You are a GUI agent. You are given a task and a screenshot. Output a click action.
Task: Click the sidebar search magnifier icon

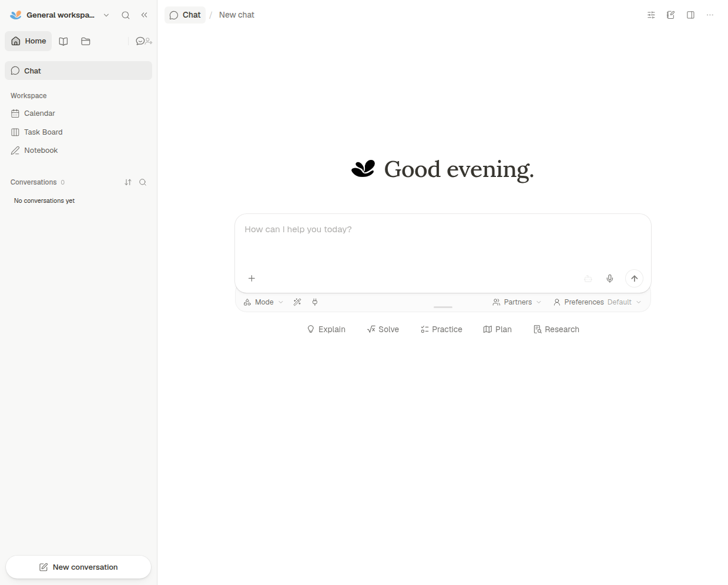pos(126,15)
